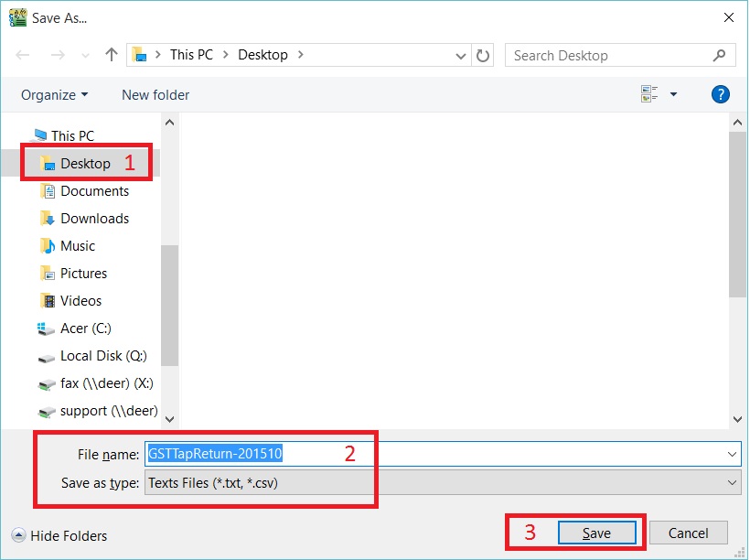Click the Cancel button

[x=688, y=533]
